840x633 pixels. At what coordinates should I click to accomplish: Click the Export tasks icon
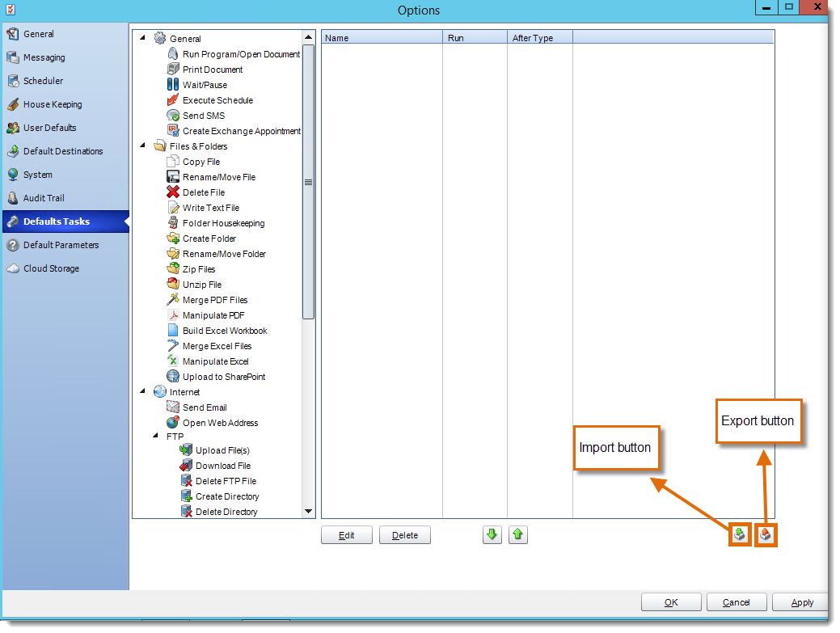pos(766,534)
